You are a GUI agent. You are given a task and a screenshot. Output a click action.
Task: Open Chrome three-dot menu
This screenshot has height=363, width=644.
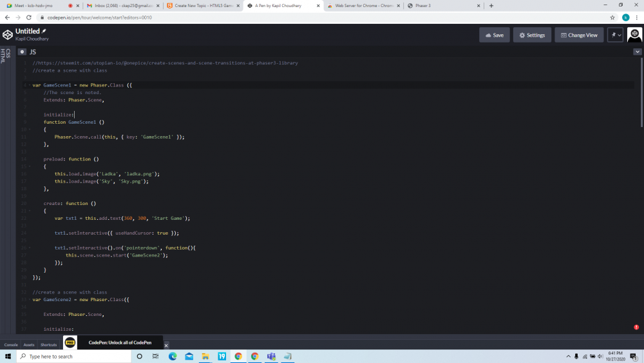pos(637,17)
